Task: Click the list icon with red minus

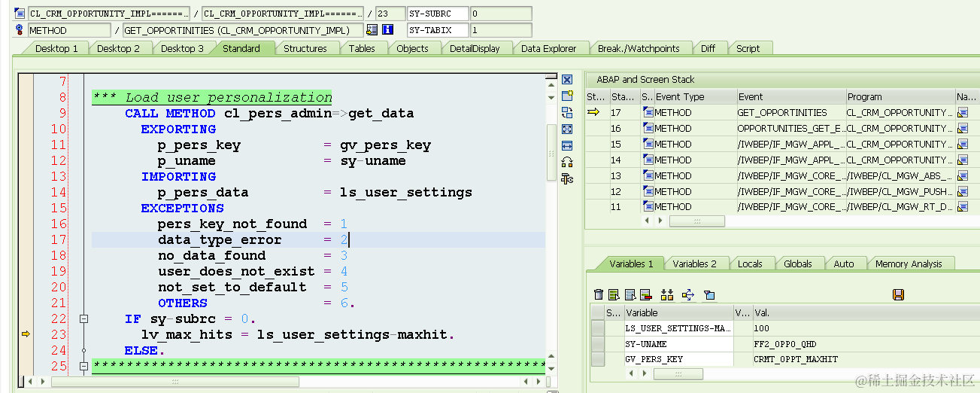Action: [645, 294]
